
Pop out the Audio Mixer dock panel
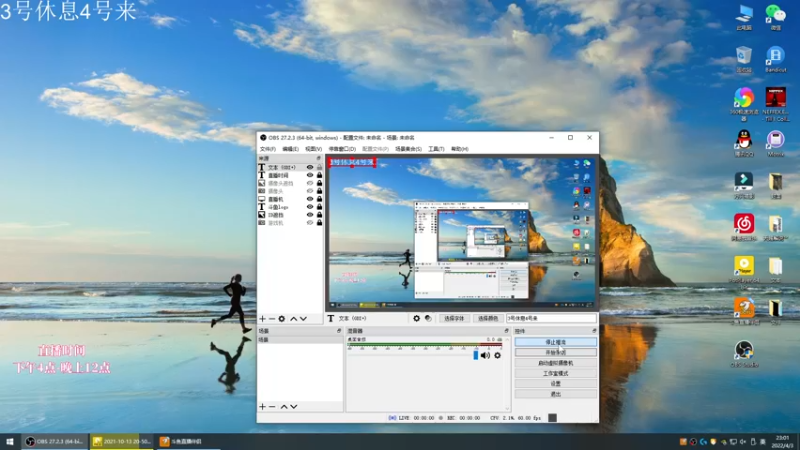tap(506, 331)
